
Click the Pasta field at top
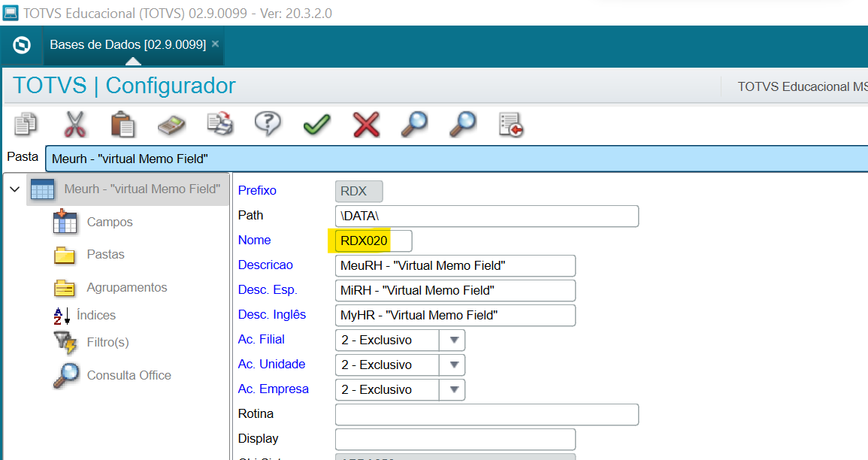point(456,159)
